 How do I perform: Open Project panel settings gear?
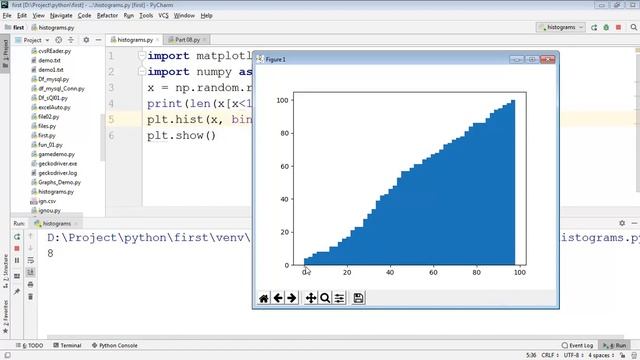[x=86, y=40]
